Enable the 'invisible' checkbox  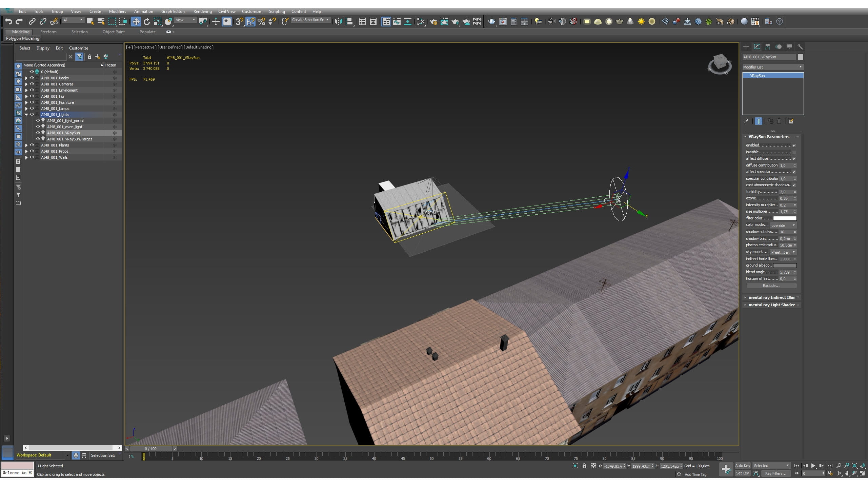[794, 152]
